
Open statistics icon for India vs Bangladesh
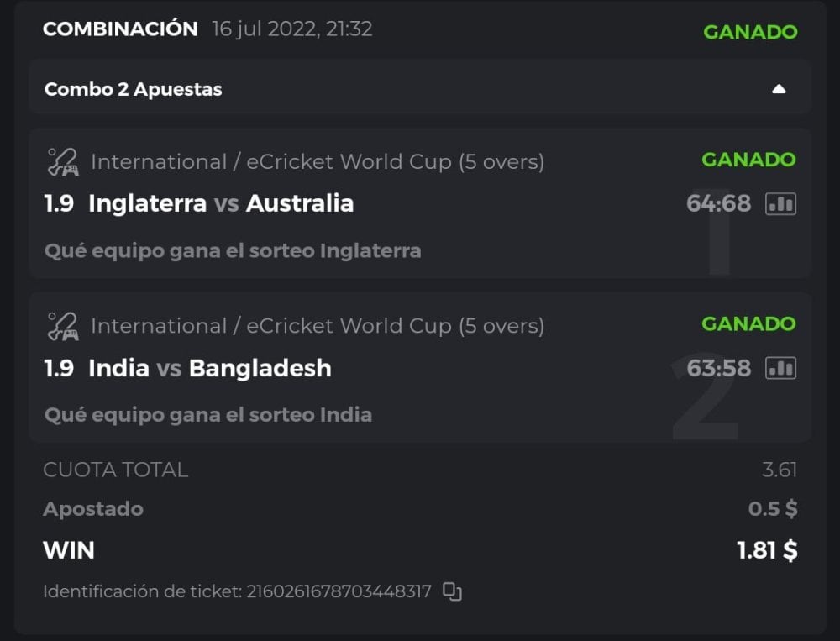[780, 368]
